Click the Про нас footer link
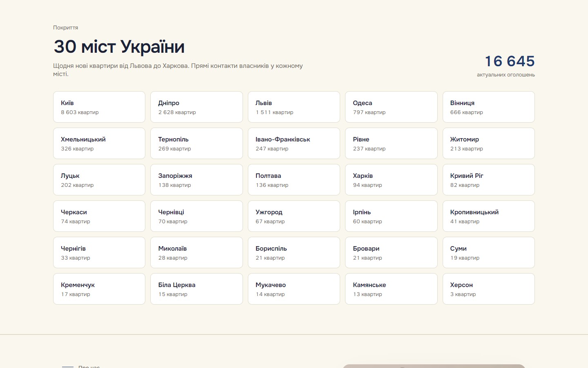The image size is (588, 368). pyautogui.click(x=89, y=366)
